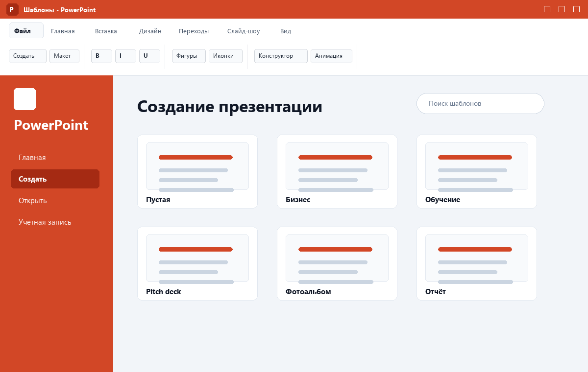This screenshot has height=372, width=588.
Task: Click the Бизнес template label
Action: 298,200
